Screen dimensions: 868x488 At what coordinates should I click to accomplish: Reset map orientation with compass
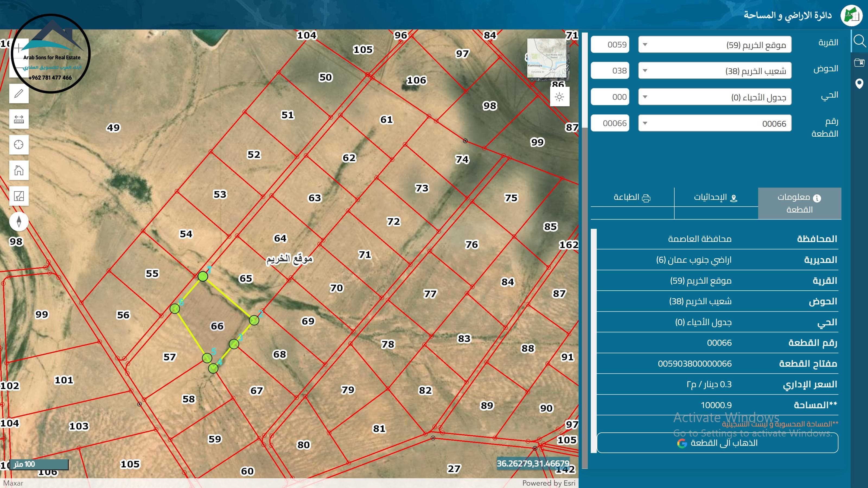click(x=19, y=221)
